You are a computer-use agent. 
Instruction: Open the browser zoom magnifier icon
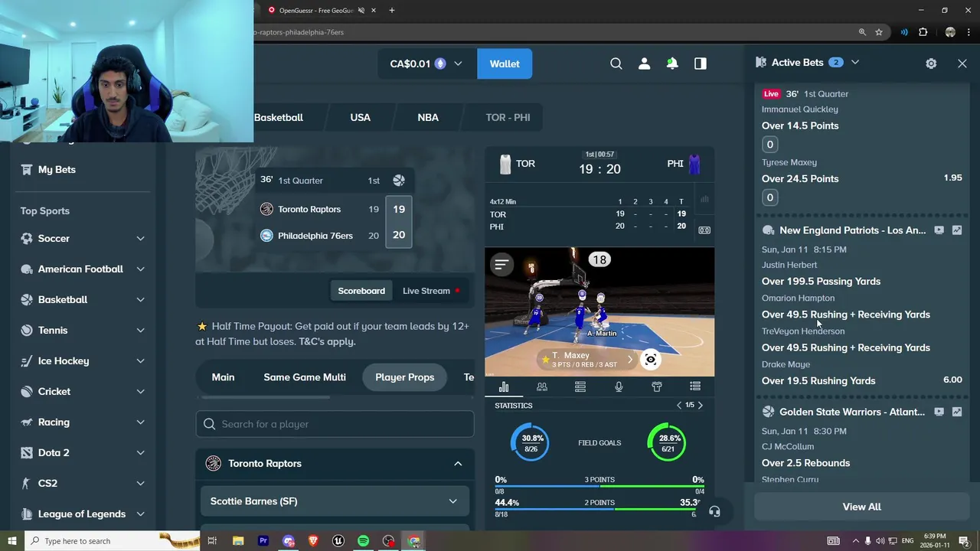coord(862,32)
